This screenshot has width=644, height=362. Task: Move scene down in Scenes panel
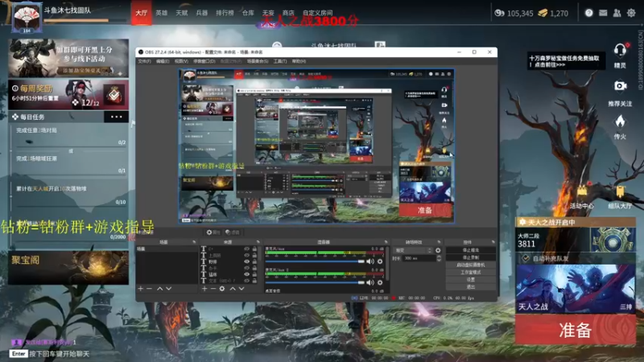[168, 289]
